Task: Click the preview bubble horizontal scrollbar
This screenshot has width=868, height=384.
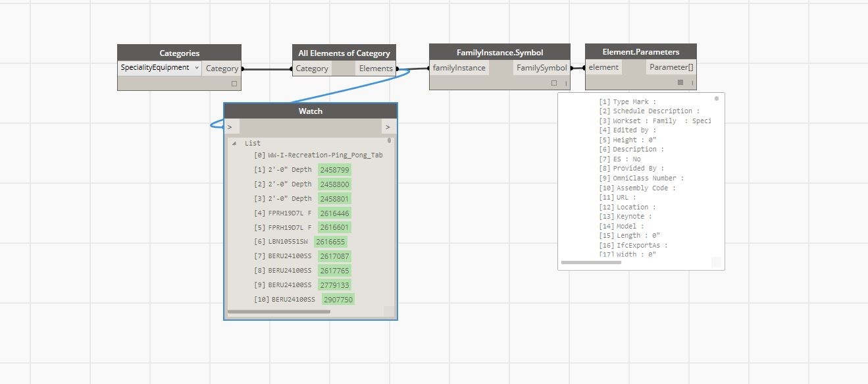Action: [x=591, y=262]
